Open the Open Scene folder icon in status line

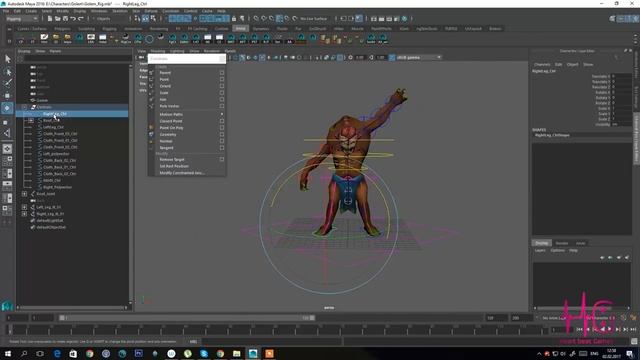coord(58,19)
